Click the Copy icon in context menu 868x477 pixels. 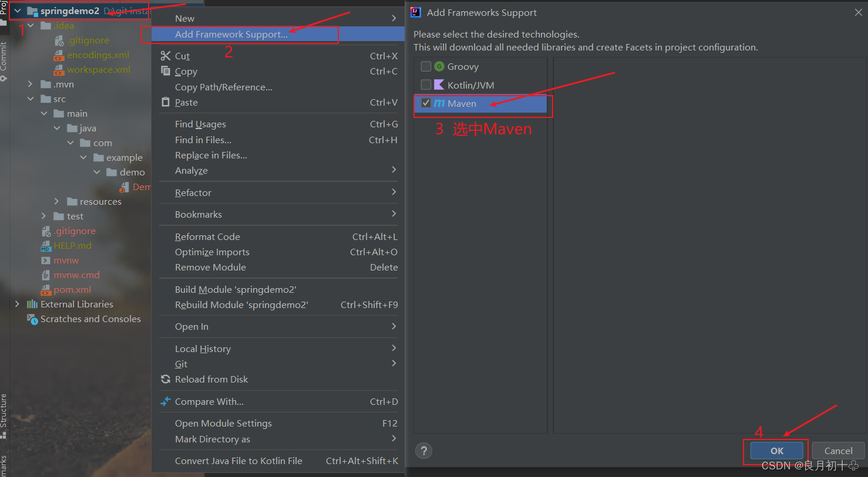[x=166, y=71]
